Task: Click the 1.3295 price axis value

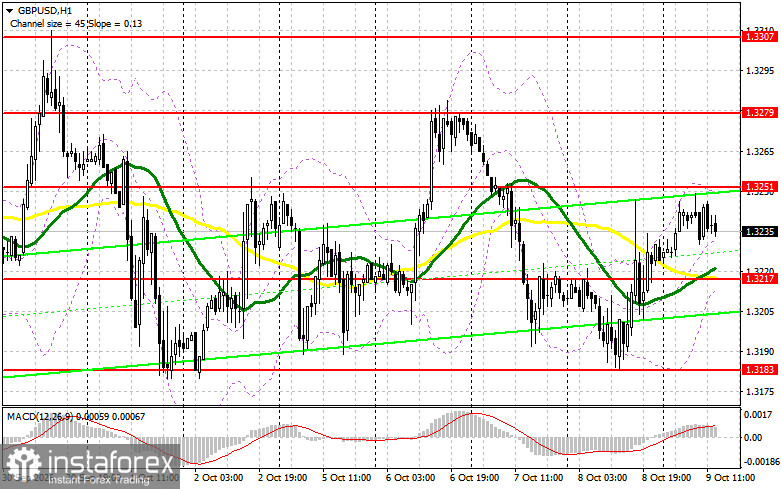Action: click(760, 71)
